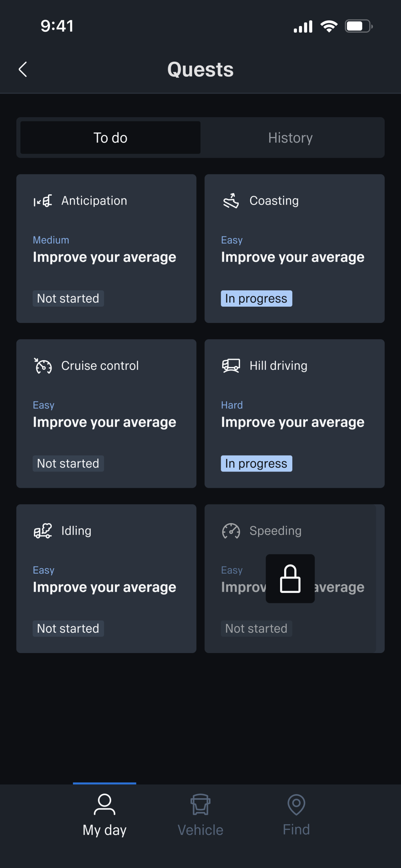Tap the lock icon on Speeding quest

click(290, 579)
